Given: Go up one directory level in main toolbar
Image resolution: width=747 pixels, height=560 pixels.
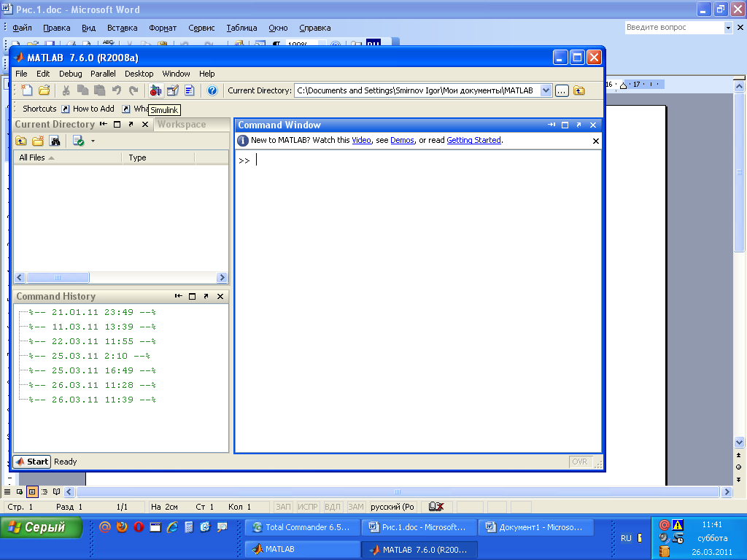Looking at the screenshot, I should [x=578, y=90].
